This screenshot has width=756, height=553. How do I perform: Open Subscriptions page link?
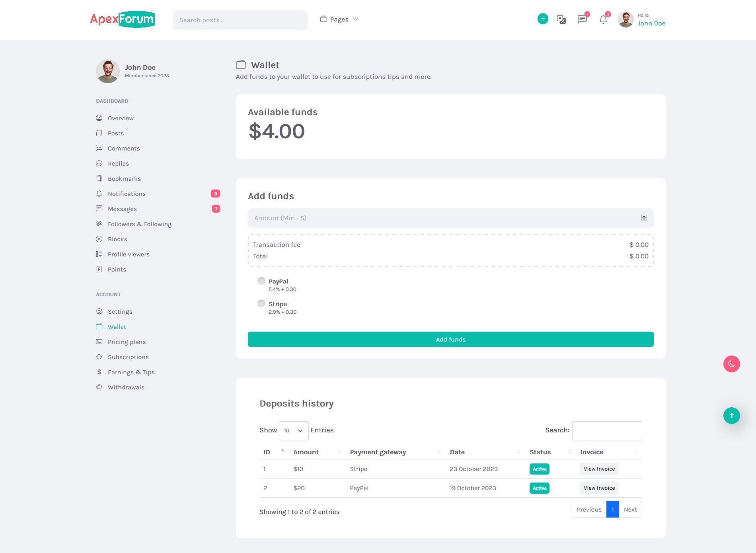(x=128, y=357)
